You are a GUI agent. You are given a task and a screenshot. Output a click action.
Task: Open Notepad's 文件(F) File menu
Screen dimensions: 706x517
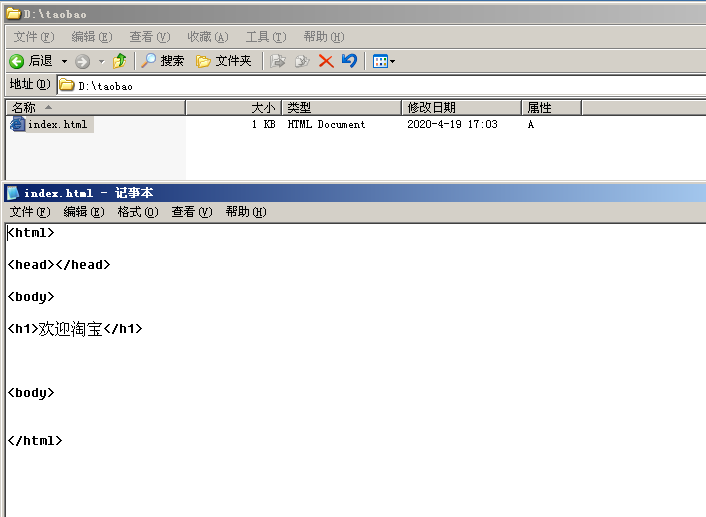click(30, 211)
